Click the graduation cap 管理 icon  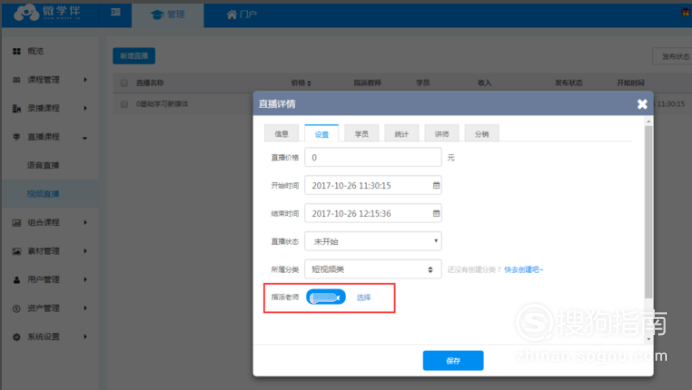(x=157, y=15)
